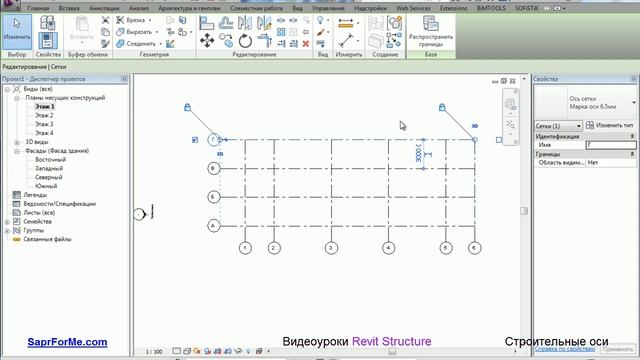
Task: Open Ведомости/Спецификации in project browser
Action: point(59,204)
